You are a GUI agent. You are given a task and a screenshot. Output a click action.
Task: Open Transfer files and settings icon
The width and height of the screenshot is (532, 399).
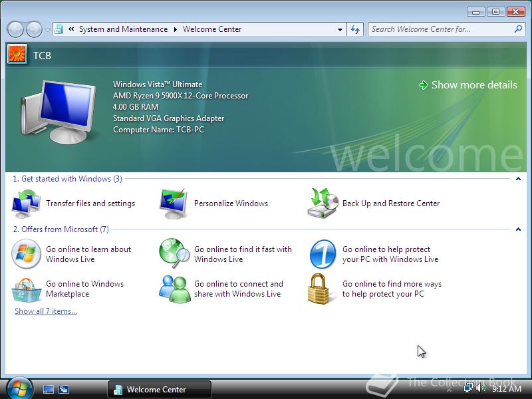pos(26,203)
